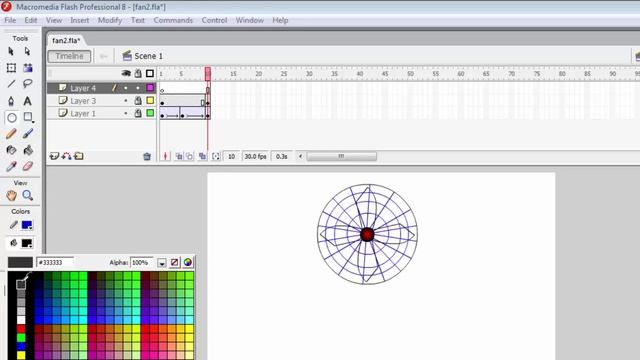Enable Onion Skin Outlines

tap(189, 156)
